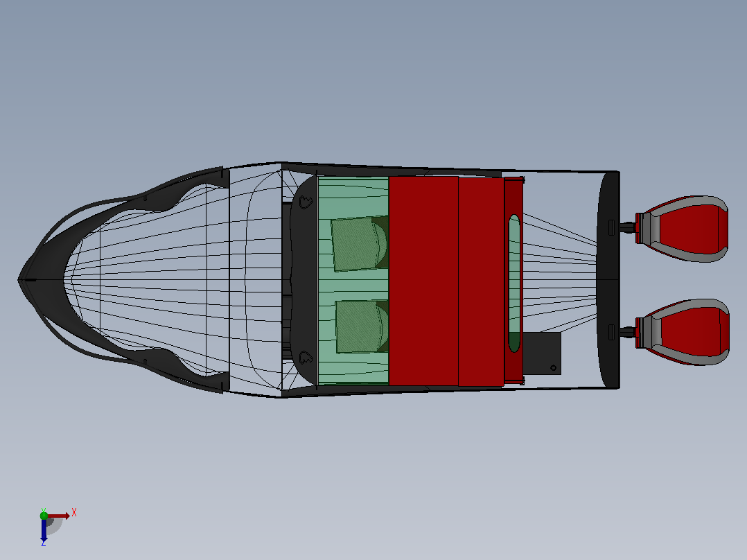Select the upper outboard motor cowling
This screenshot has height=560, width=747.
click(682, 229)
